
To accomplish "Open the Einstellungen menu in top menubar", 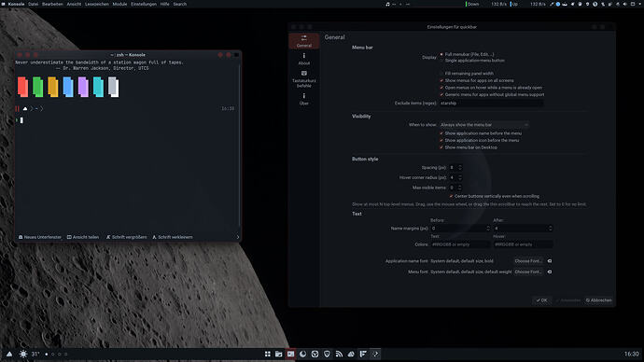I will click(144, 4).
